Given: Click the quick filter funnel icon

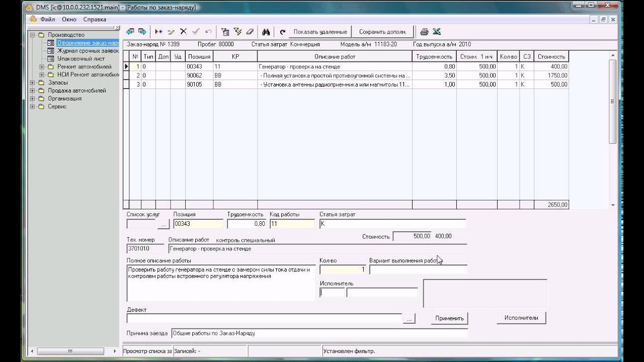Looking at the screenshot, I should [237, 32].
